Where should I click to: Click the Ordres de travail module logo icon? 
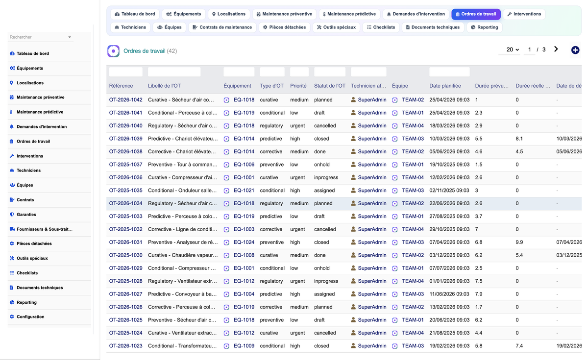tap(113, 51)
